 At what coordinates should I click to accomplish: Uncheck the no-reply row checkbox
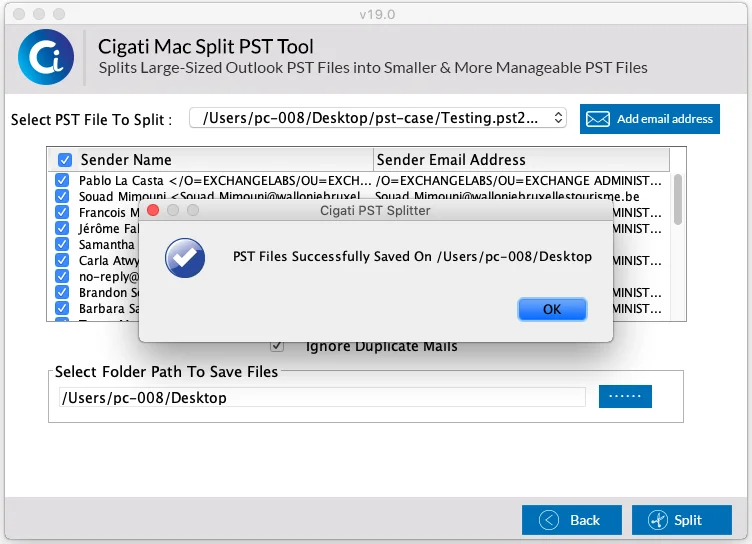[x=61, y=276]
